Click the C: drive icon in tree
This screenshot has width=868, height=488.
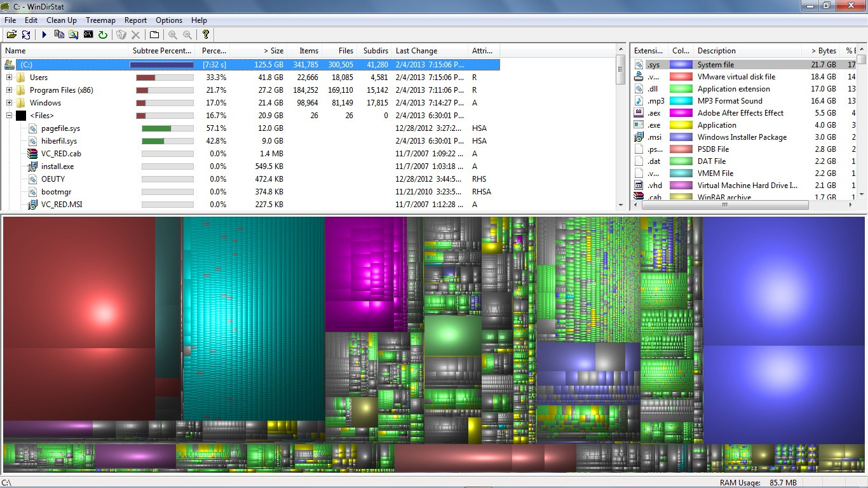point(9,65)
